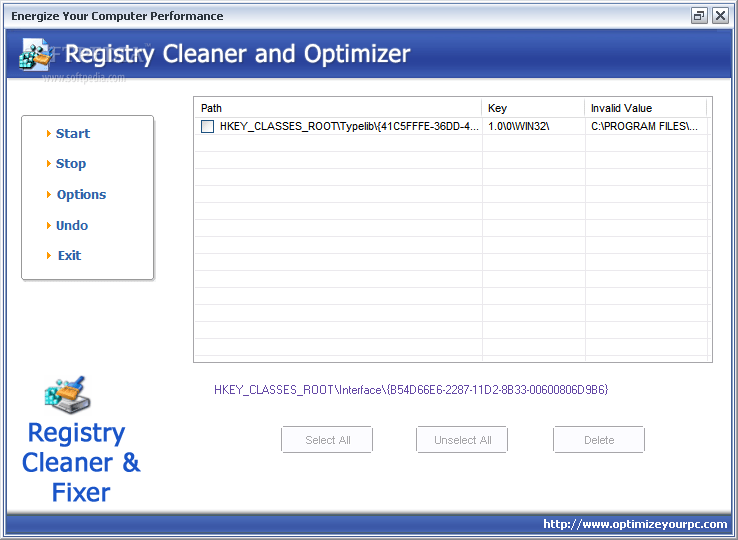Click the Select All button
This screenshot has width=738, height=540.
point(327,440)
